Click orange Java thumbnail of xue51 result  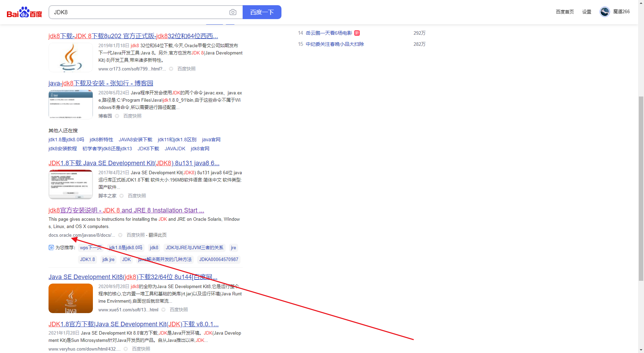pyautogui.click(x=71, y=299)
